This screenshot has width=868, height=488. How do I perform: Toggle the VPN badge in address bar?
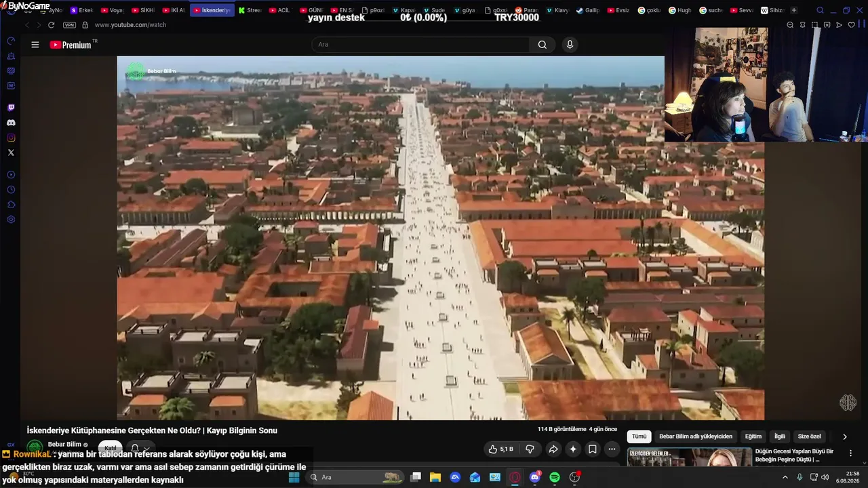point(69,25)
